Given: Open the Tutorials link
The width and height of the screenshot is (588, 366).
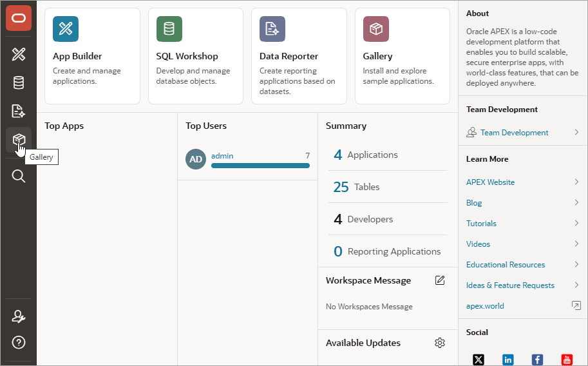Looking at the screenshot, I should pos(481,224).
